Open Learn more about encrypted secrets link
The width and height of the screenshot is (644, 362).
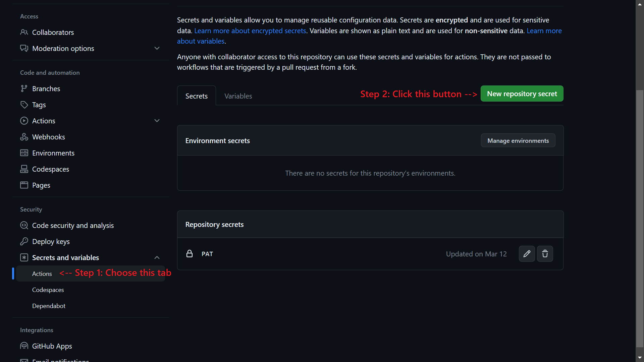point(250,31)
